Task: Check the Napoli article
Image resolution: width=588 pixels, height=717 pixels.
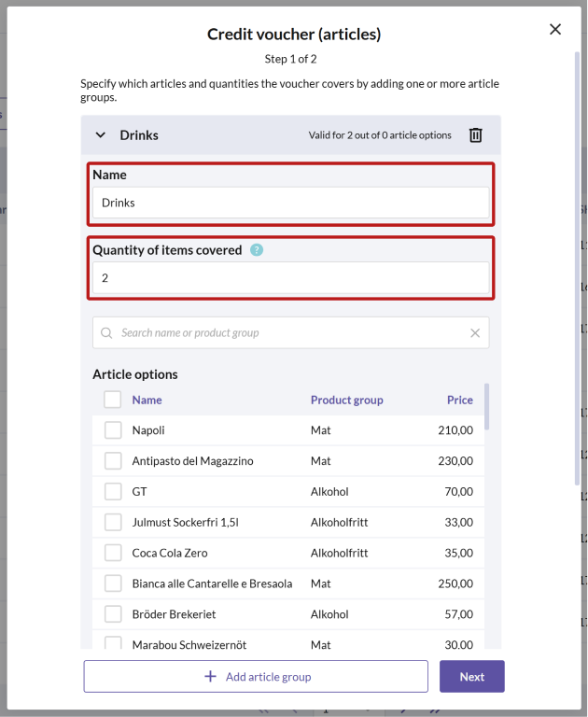Action: point(113,429)
